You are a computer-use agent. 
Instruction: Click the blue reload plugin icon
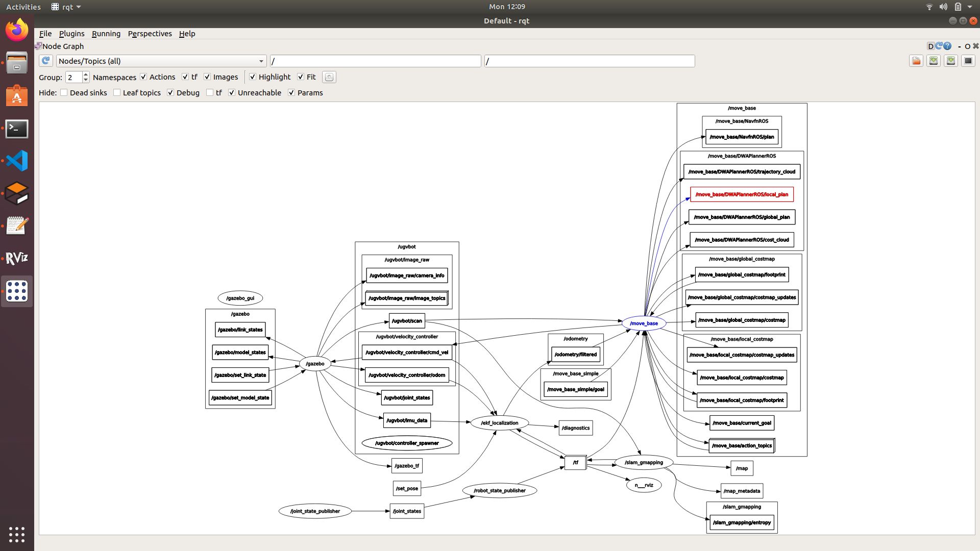[939, 46]
